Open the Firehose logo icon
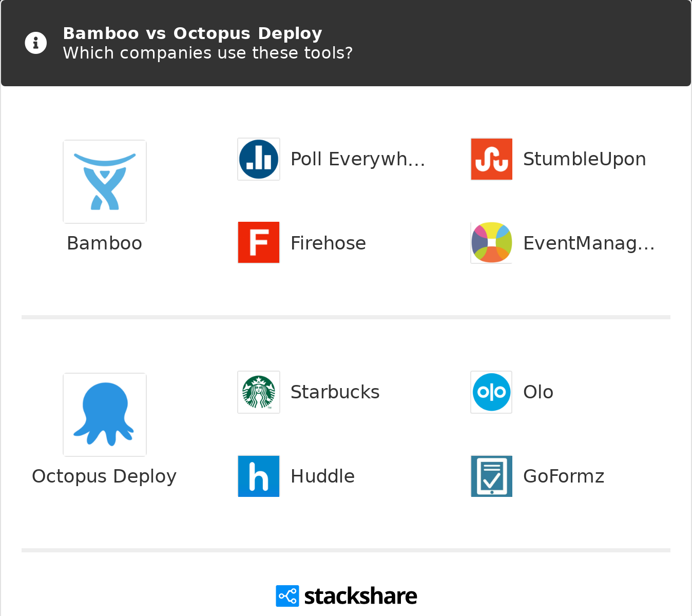The image size is (692, 616). 258,242
